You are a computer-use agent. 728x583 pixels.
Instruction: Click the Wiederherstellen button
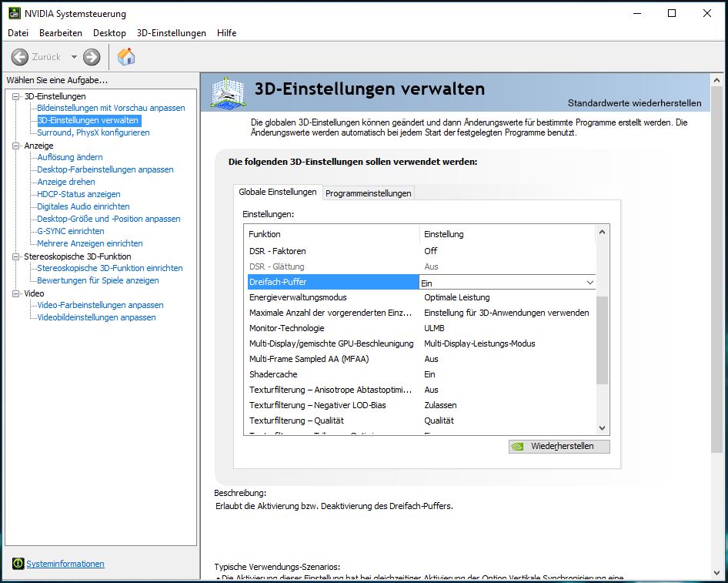pyautogui.click(x=559, y=447)
